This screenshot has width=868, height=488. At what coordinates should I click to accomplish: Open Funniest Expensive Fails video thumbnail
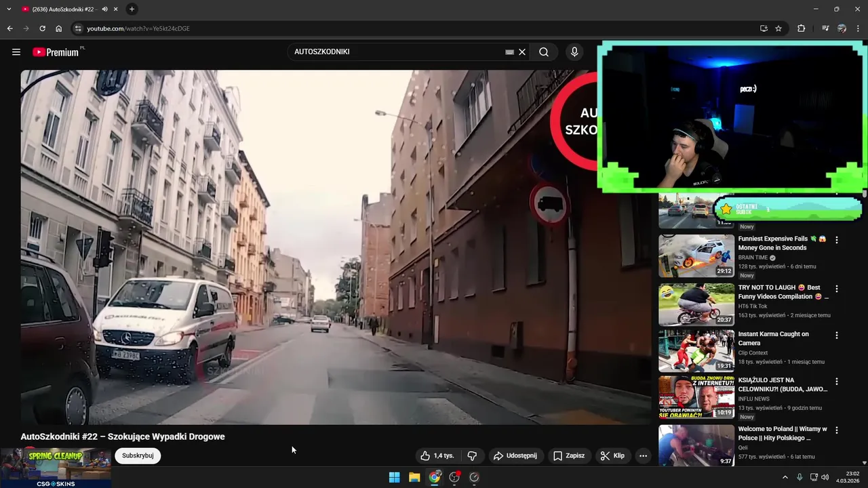(x=696, y=256)
